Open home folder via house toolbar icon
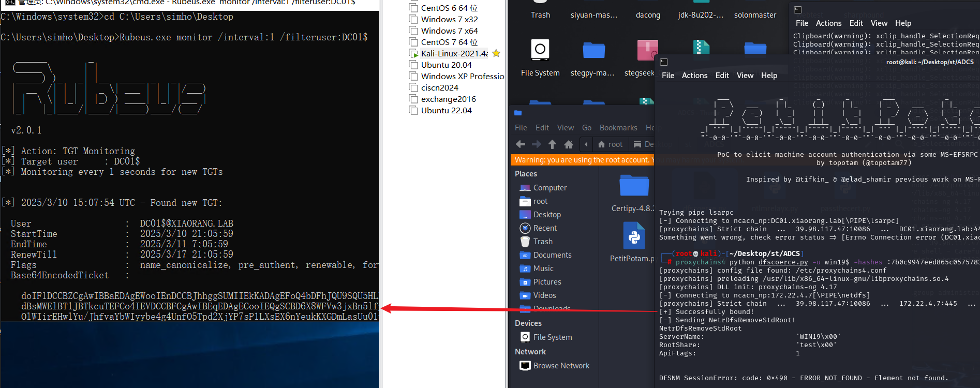The width and height of the screenshot is (980, 388). coord(569,144)
